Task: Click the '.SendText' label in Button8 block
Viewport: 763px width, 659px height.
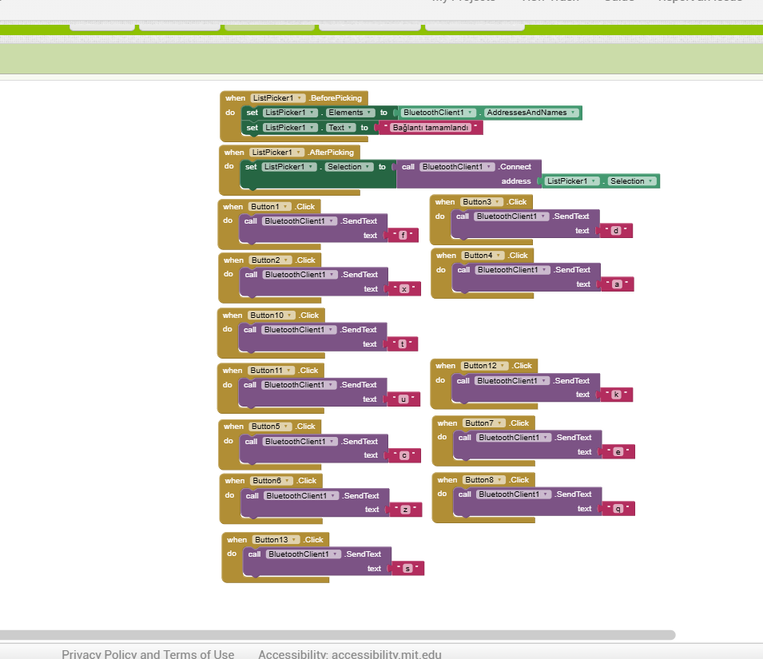Action: coord(573,494)
